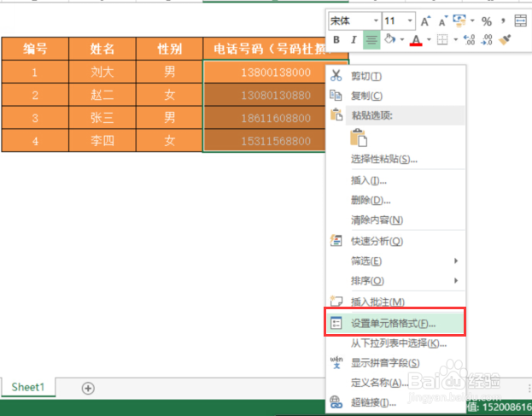This screenshot has width=532, height=416.
Task: Select phone cell 13080130880
Action: 265,95
